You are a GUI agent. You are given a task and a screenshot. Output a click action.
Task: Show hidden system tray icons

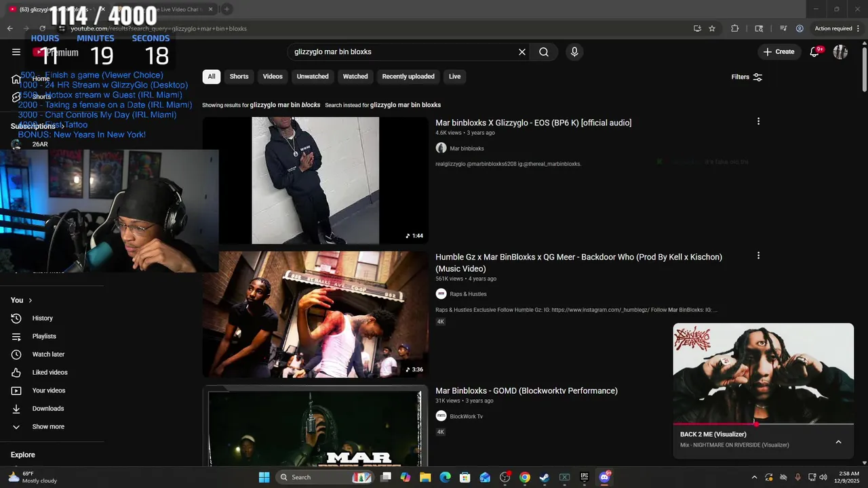pyautogui.click(x=754, y=477)
